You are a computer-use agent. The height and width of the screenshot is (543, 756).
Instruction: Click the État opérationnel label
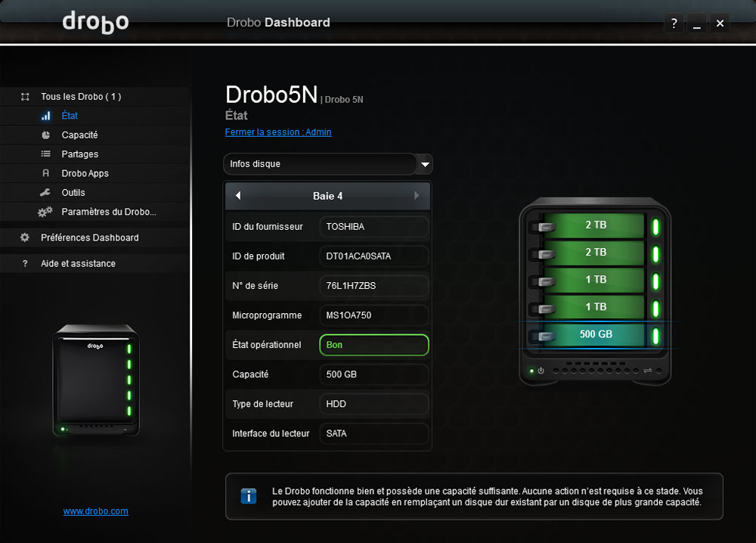[x=267, y=345]
